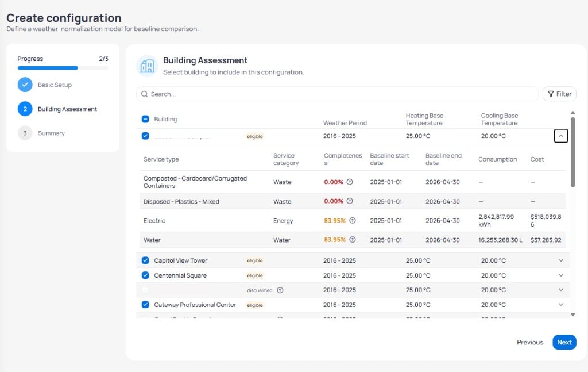588x372 pixels.
Task: Click Capitol View Tower building name
Action: (181, 260)
